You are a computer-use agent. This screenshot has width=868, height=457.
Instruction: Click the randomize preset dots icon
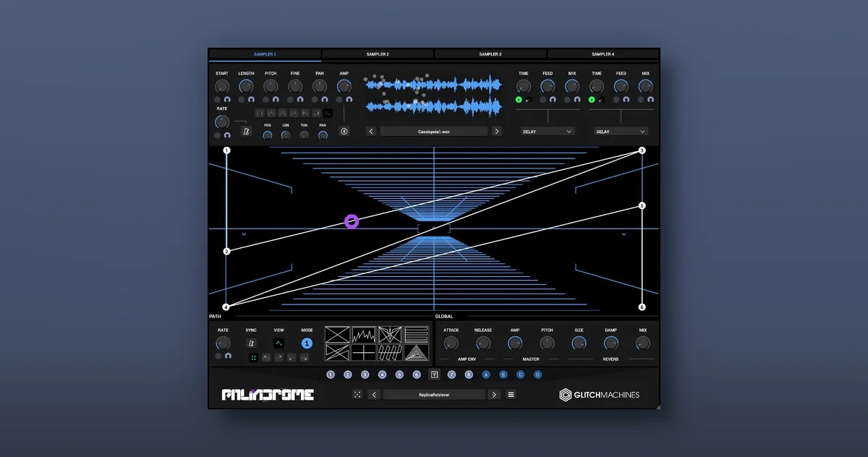(x=357, y=395)
